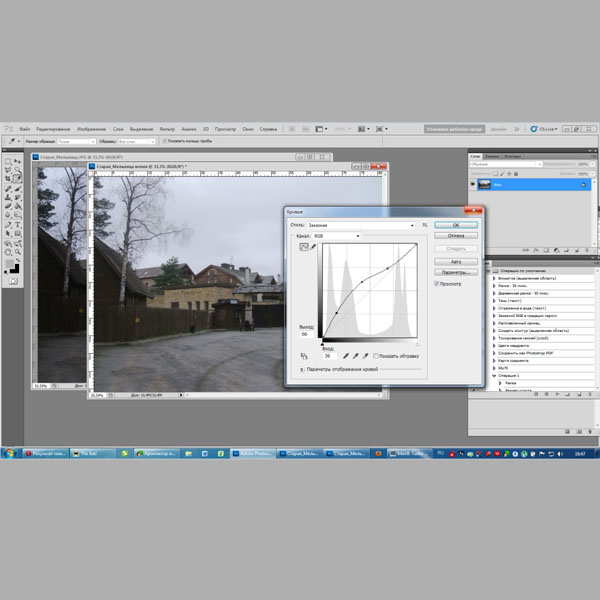Collapse the Операция 1 action set
600x600 pixels.
[x=494, y=376]
